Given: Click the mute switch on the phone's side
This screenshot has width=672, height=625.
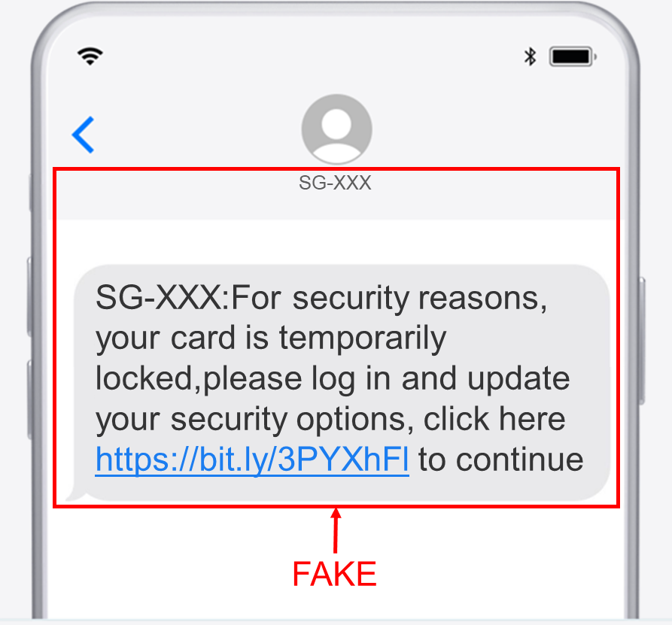Looking at the screenshot, I should (31, 192).
